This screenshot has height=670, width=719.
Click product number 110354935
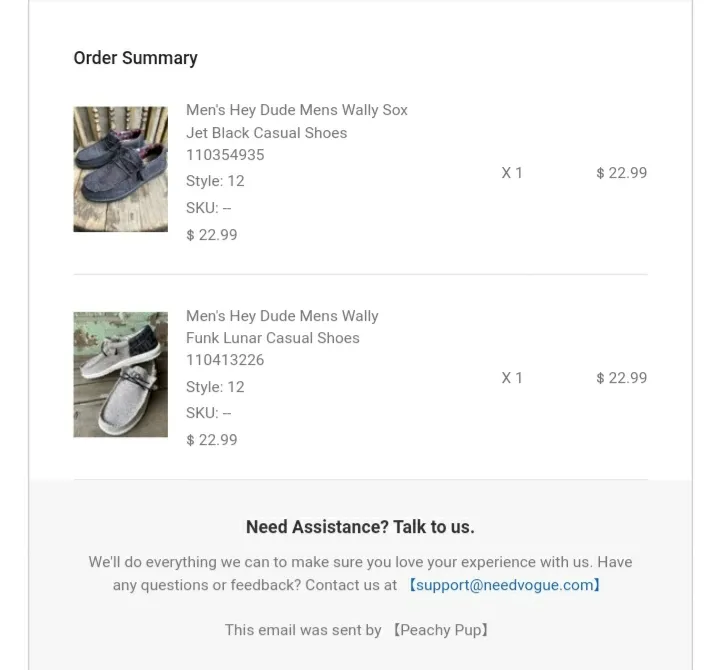[225, 155]
